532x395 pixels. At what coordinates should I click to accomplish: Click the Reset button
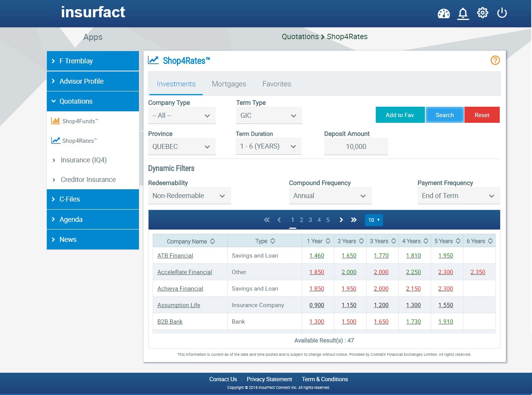[x=482, y=115]
